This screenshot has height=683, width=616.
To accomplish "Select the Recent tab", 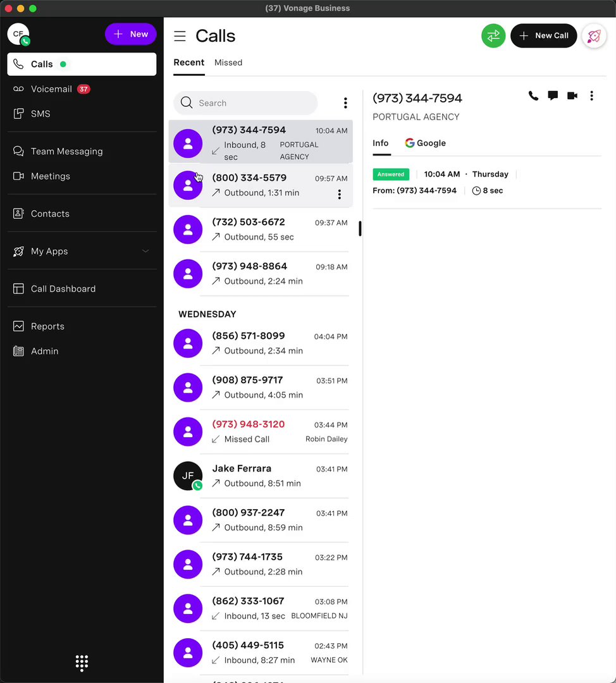I will coord(188,63).
